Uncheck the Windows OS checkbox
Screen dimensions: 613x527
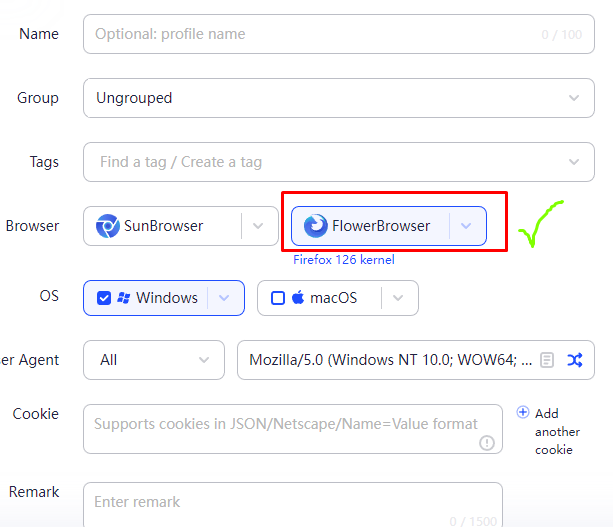pos(104,298)
